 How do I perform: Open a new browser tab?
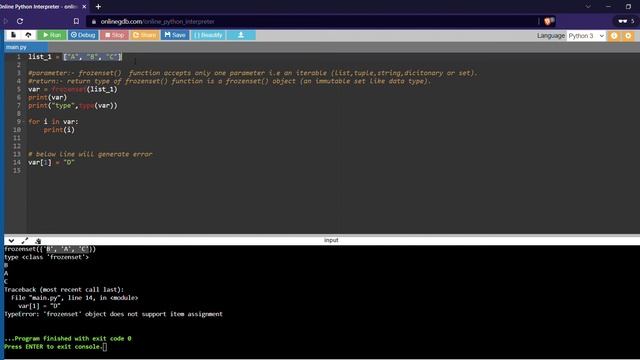pyautogui.click(x=98, y=7)
